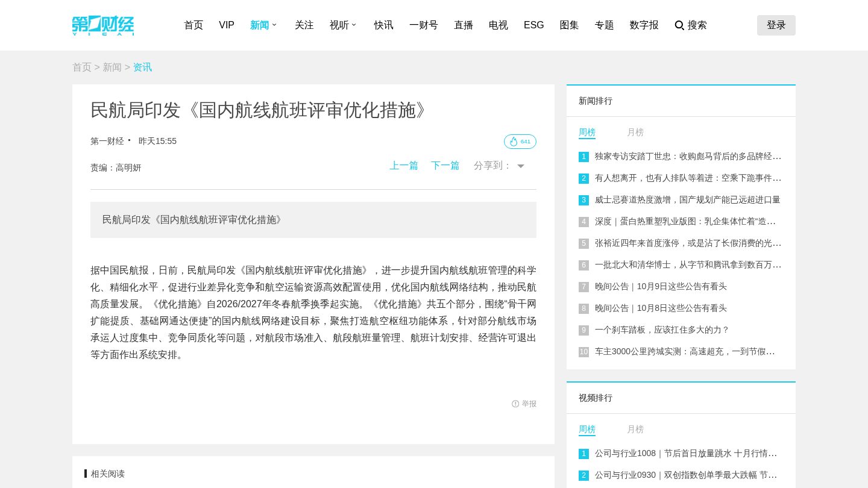
Task: Click the search magnifier icon
Action: (x=679, y=25)
